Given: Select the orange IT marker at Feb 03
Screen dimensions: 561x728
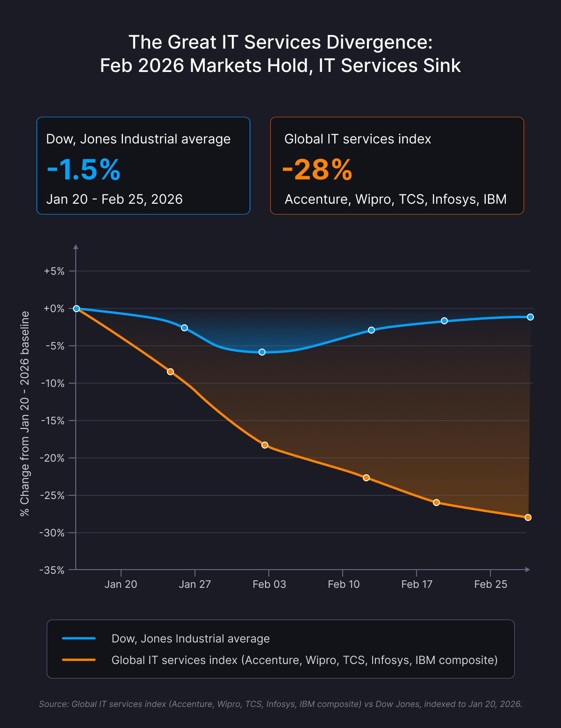Looking at the screenshot, I should pos(265,445).
